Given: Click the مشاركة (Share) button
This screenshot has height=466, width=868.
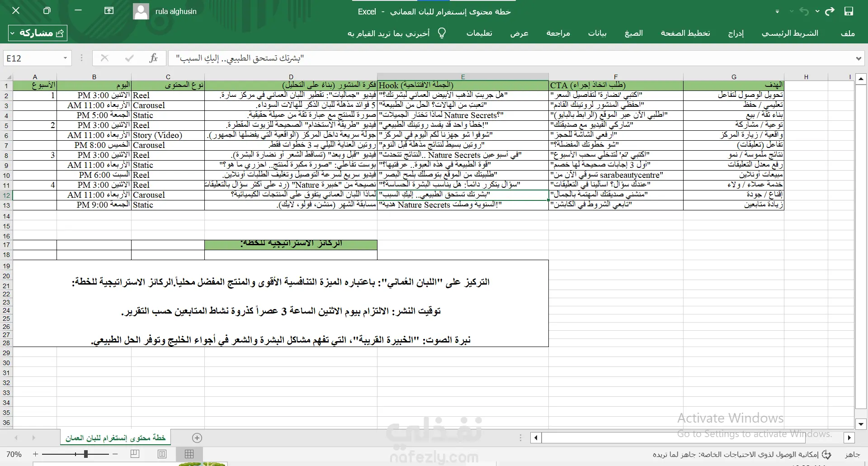Looking at the screenshot, I should (x=38, y=33).
